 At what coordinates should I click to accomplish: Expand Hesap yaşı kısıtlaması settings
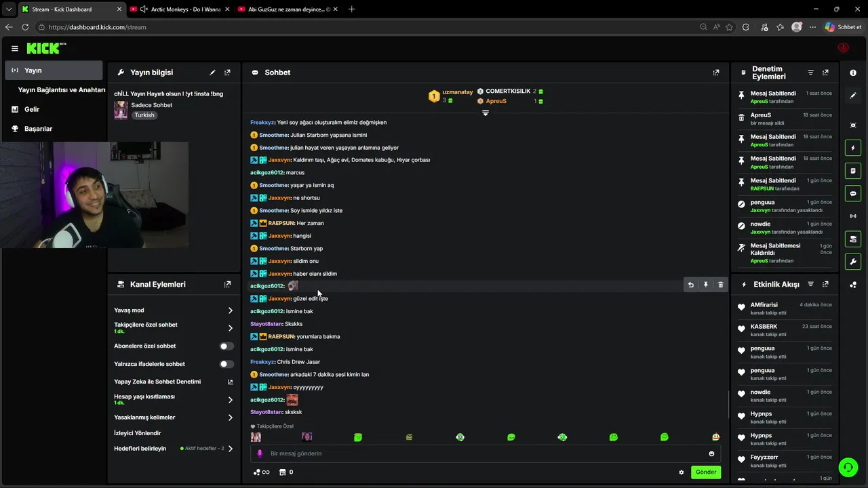pos(231,400)
